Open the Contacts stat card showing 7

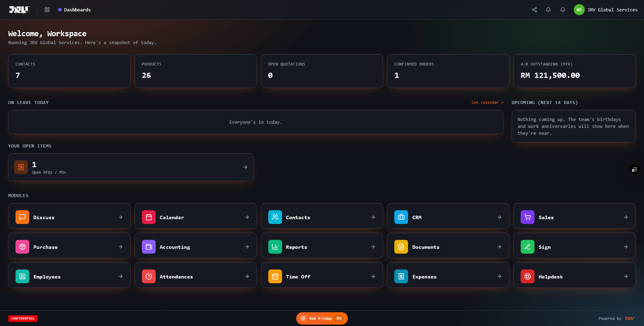[x=69, y=71]
